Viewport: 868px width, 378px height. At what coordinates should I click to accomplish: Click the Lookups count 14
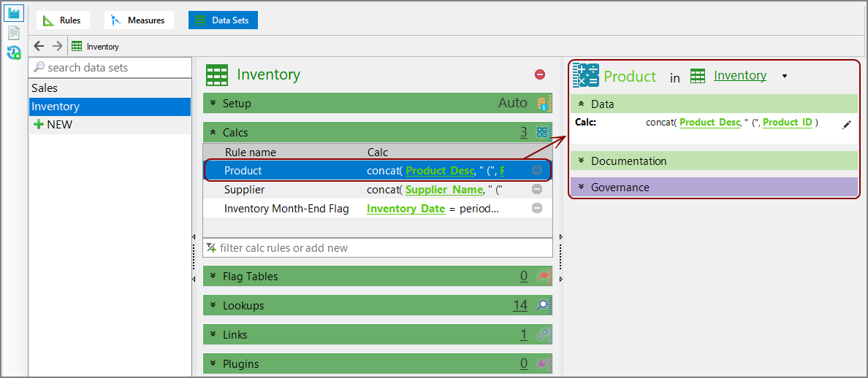coord(520,306)
